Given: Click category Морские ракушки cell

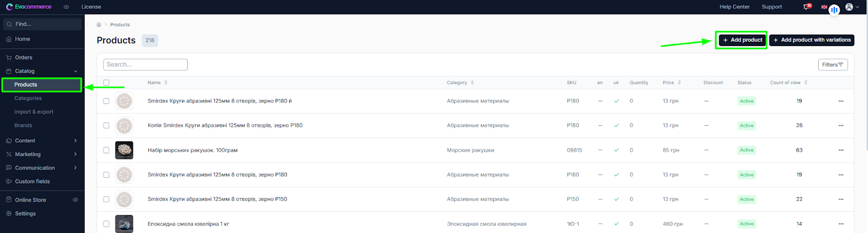Looking at the screenshot, I should [470, 150].
